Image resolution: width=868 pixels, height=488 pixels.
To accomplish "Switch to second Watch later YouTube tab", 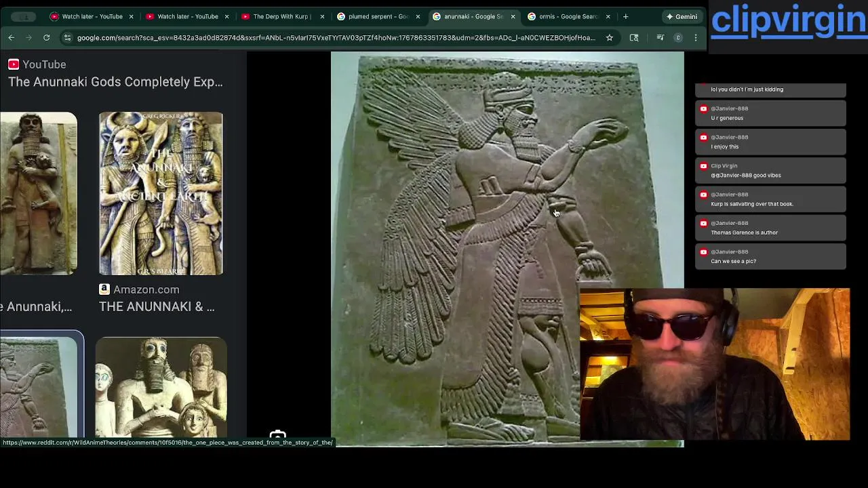I will click(187, 16).
